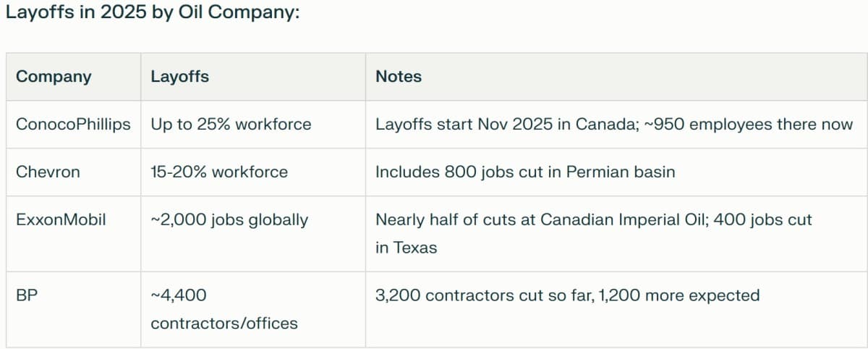Click the 'in Texas' text line
868x349 pixels.
pos(406,248)
